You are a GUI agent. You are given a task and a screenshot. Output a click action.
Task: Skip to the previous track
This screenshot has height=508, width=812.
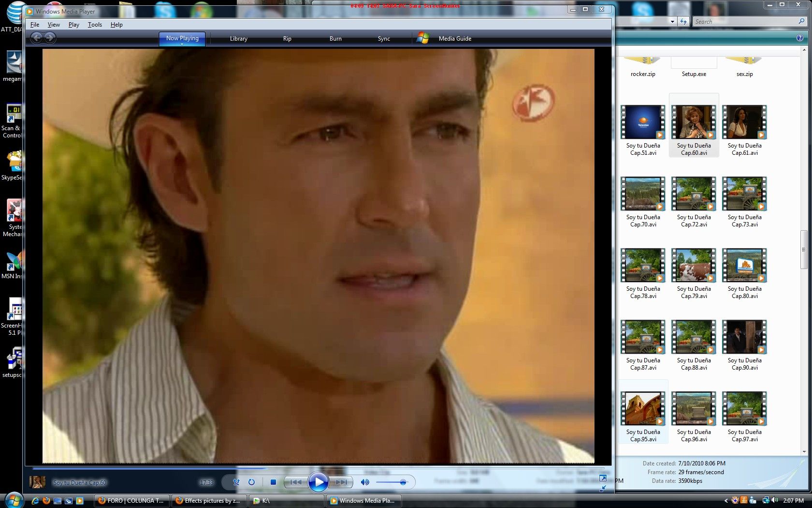(296, 482)
